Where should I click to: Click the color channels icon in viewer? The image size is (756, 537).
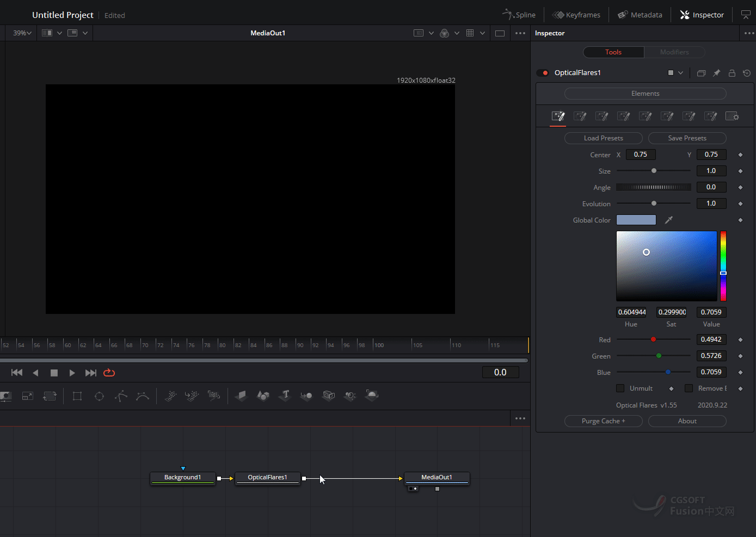coord(444,33)
